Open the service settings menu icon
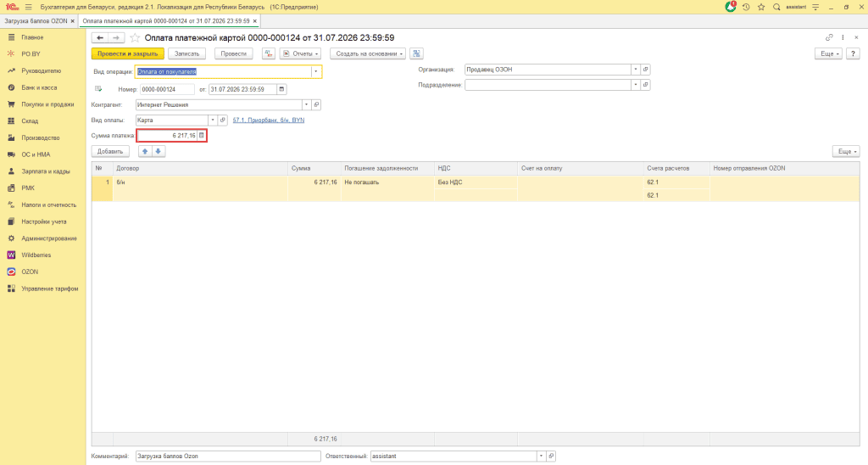 click(815, 7)
